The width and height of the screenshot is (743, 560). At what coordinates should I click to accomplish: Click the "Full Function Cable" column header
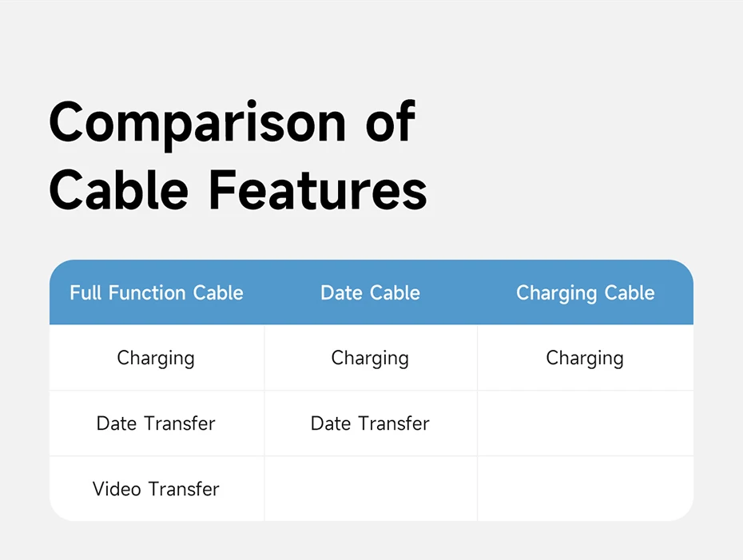coord(157,293)
